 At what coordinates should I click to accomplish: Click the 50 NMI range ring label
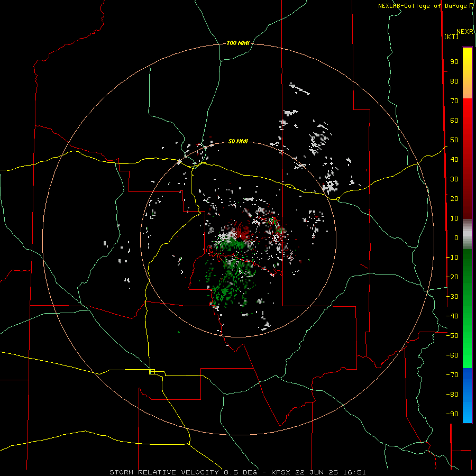[238, 141]
